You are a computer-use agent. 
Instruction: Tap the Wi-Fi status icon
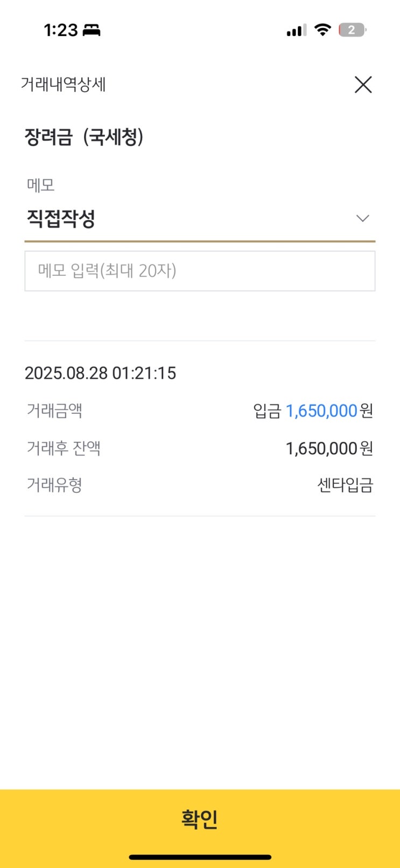coord(322,30)
